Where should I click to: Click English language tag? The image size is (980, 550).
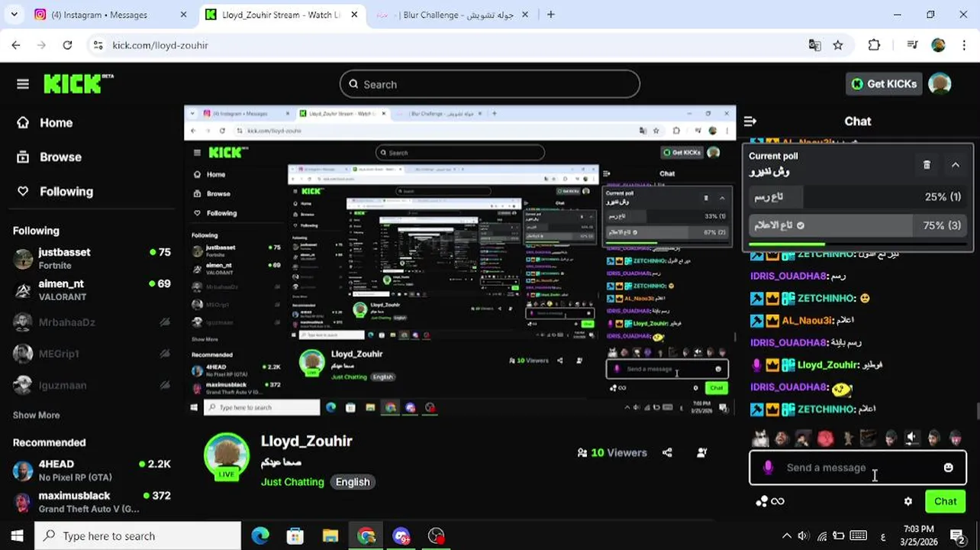coord(353,481)
